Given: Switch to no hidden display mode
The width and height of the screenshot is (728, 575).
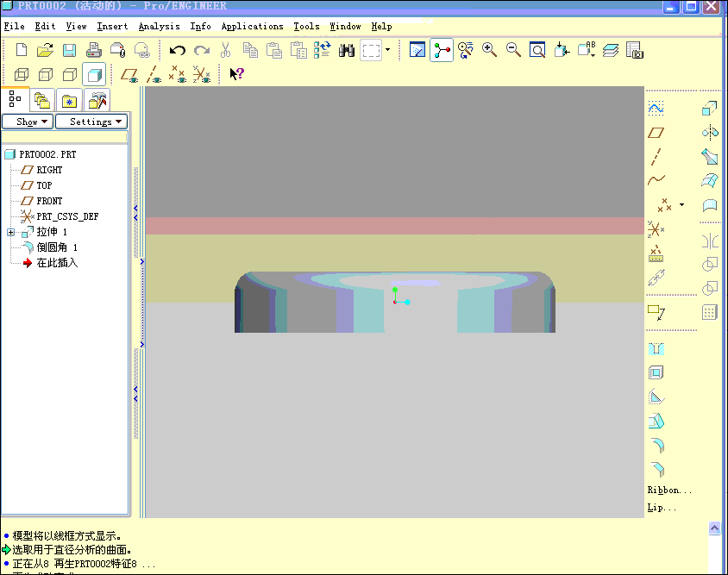Looking at the screenshot, I should (70, 74).
